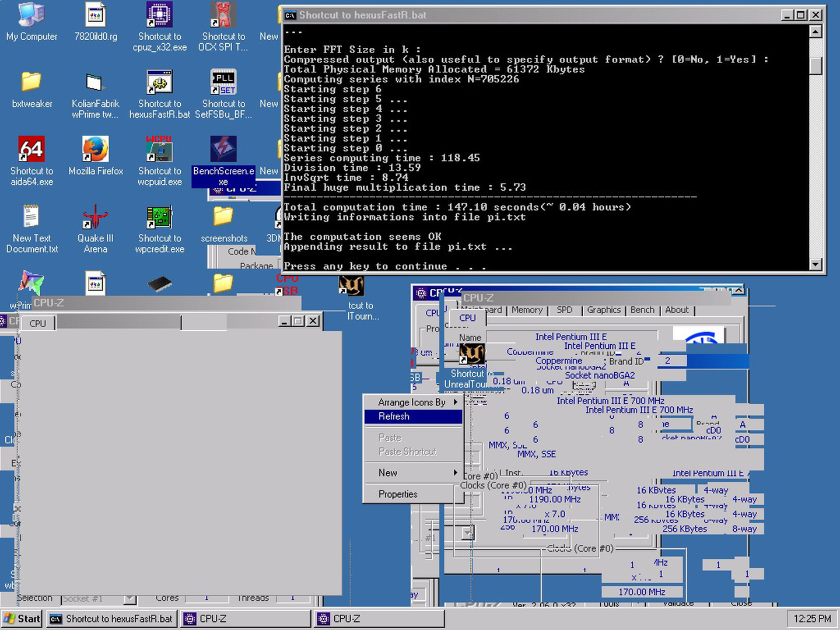Click the console scrollbar up arrow

tap(816, 32)
